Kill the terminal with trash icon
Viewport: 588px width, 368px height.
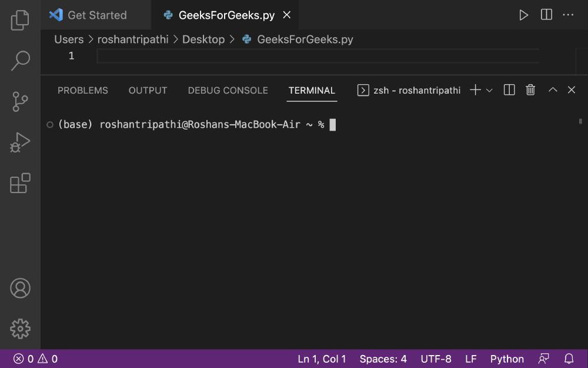[530, 90]
